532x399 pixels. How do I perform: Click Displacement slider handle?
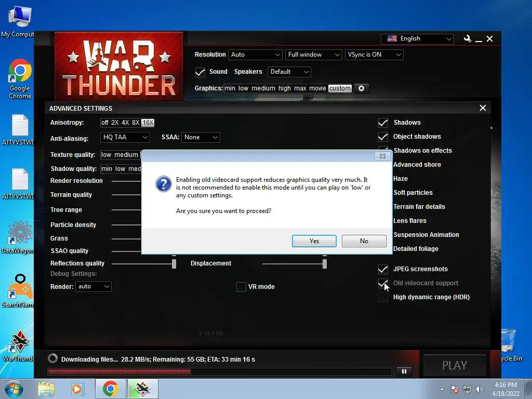325,263
